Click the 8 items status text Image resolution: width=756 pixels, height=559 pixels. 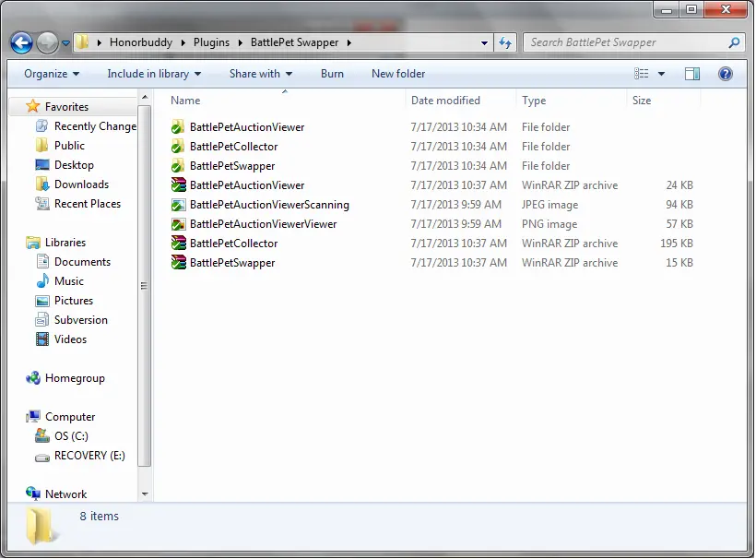pyautogui.click(x=99, y=516)
